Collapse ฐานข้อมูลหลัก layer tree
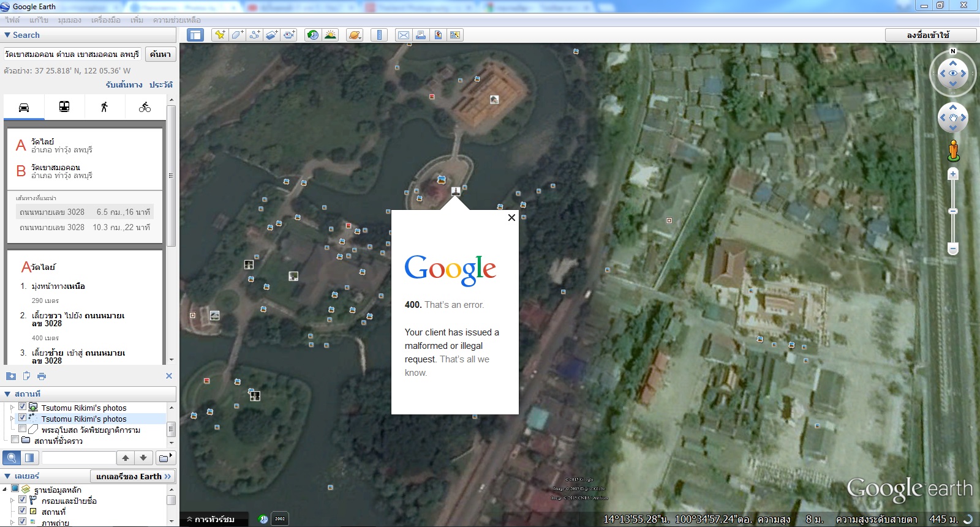This screenshot has height=527, width=980. (x=5, y=489)
